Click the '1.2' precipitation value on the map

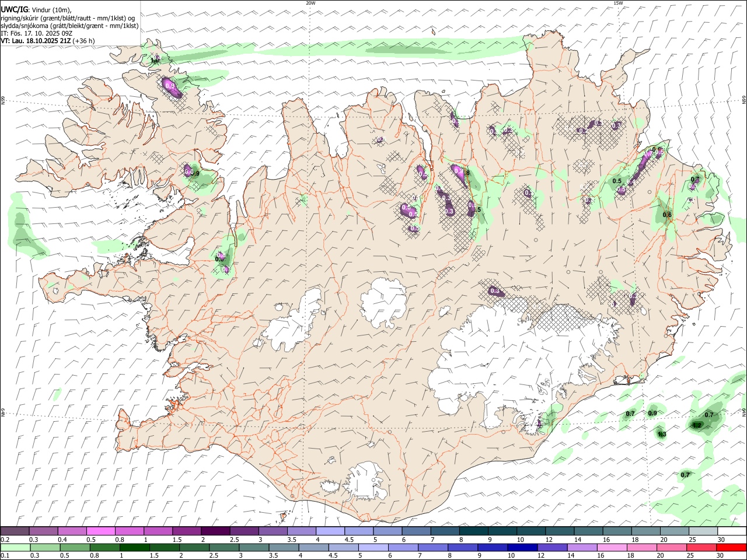pos(696,425)
